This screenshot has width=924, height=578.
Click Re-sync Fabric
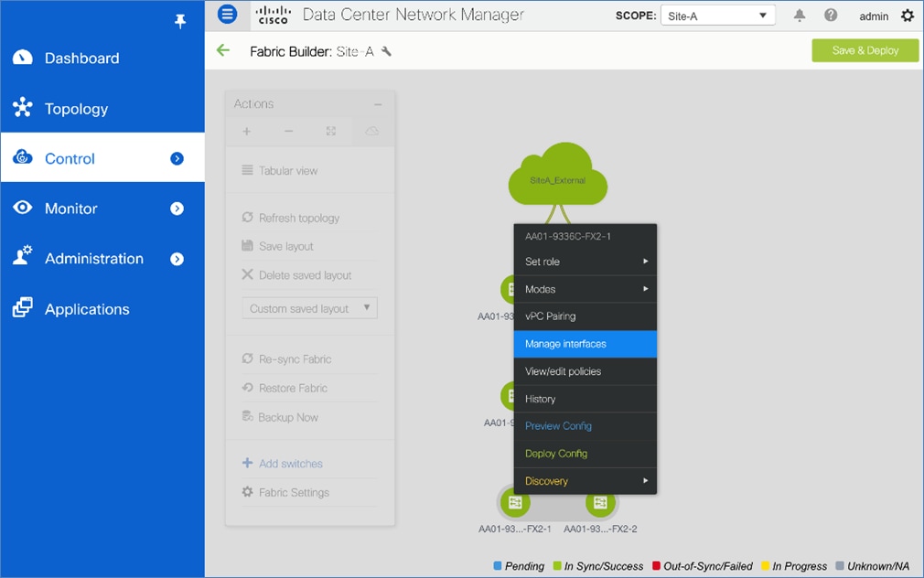286,359
